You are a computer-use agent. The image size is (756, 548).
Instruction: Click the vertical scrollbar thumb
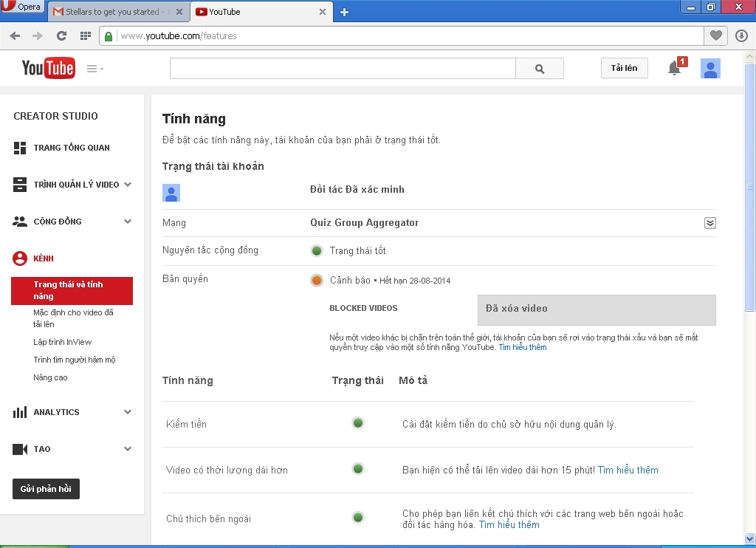pos(750,187)
